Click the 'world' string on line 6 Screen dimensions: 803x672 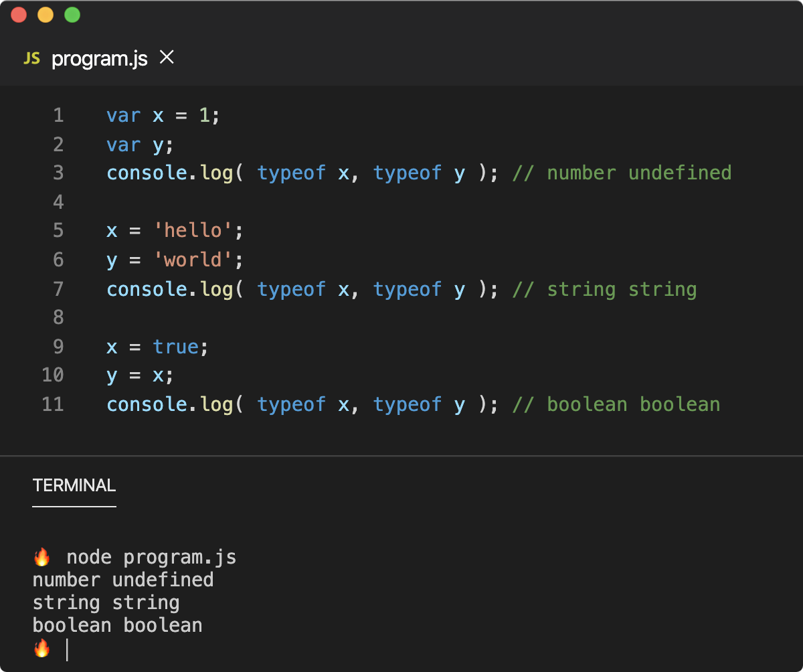pos(193,259)
